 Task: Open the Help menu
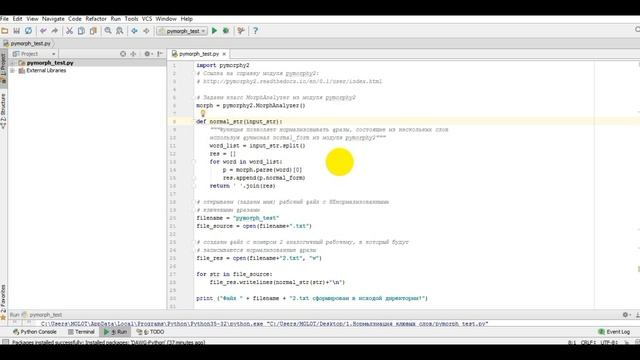tap(187, 19)
